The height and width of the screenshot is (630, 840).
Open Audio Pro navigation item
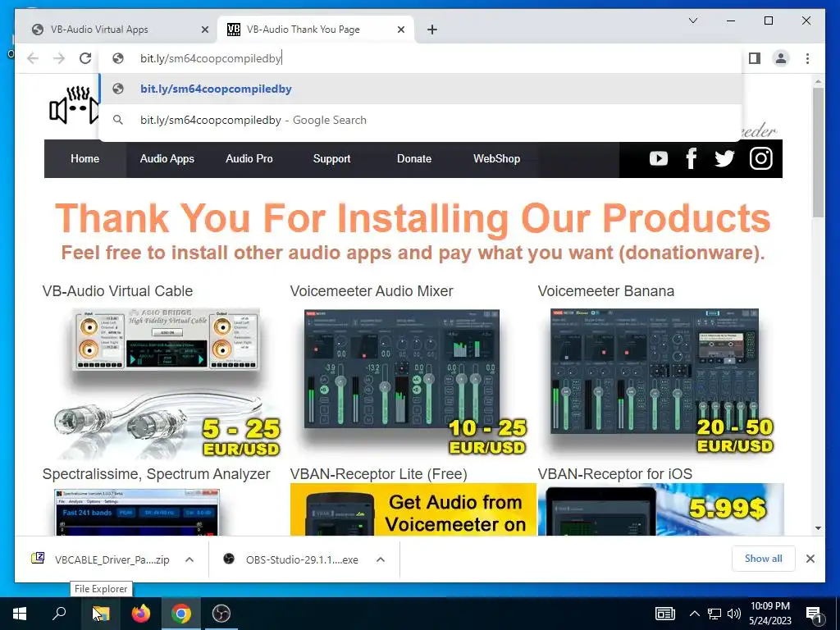249,158
